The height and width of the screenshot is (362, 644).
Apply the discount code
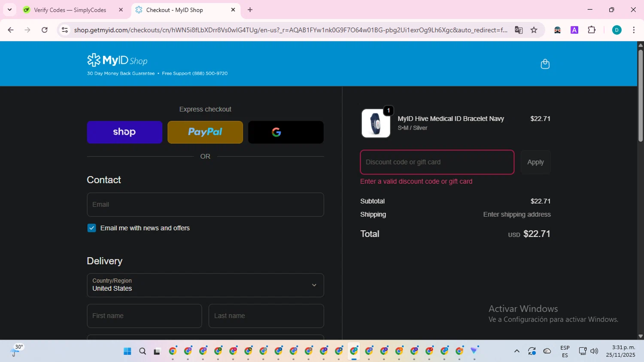coord(535,162)
